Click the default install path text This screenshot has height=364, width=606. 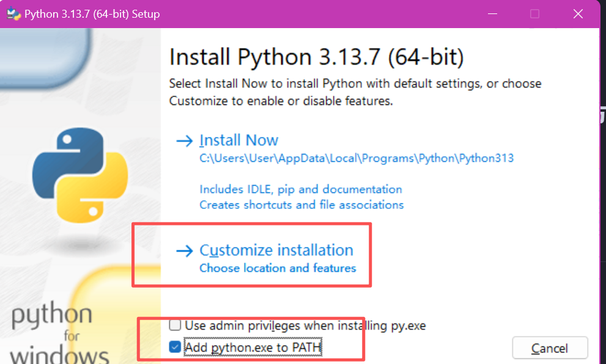point(357,158)
